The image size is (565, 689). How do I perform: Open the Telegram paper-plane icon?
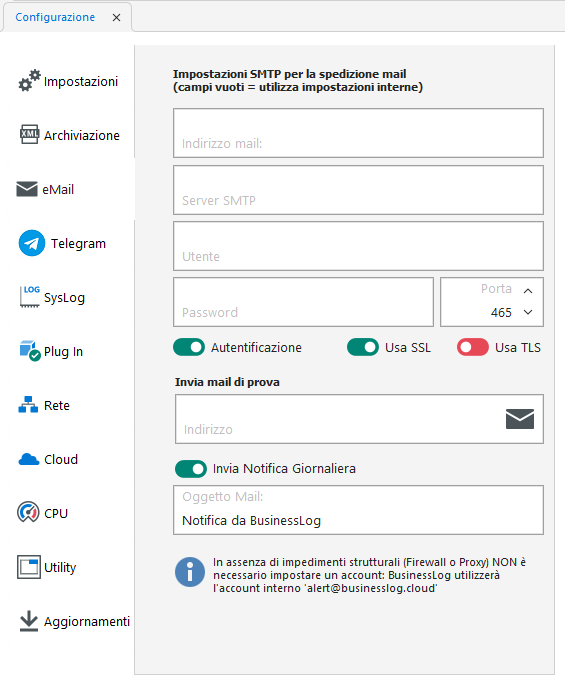click(32, 243)
